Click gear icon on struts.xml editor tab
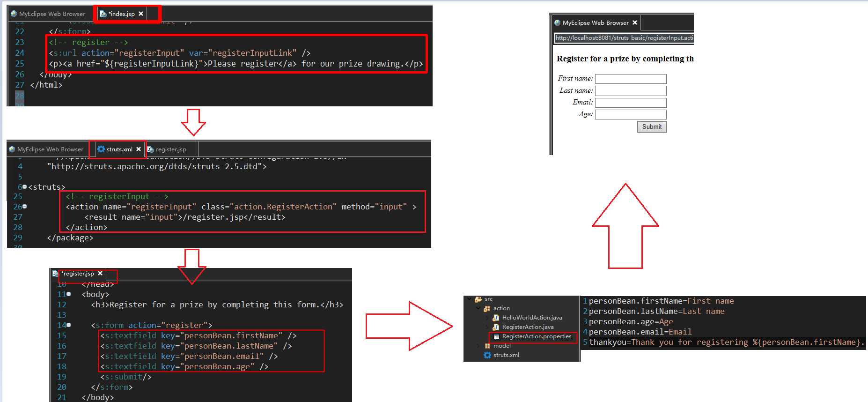This screenshot has height=402, width=868. coord(101,149)
